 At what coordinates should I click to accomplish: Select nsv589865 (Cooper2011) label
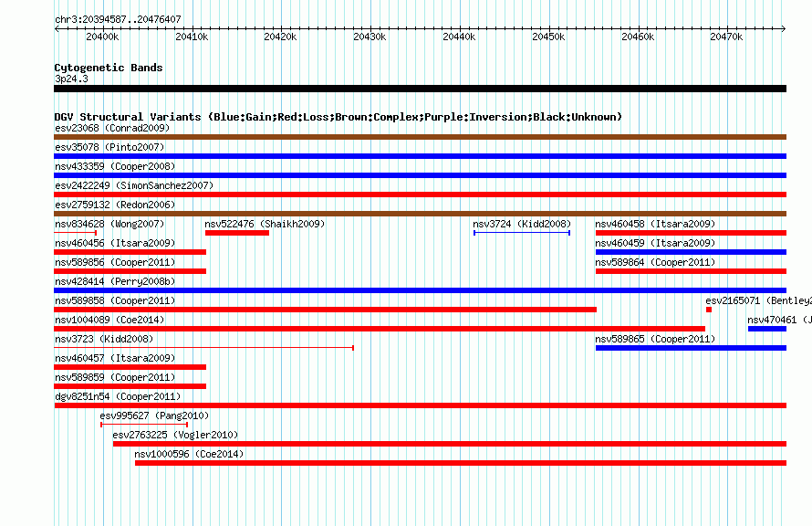click(x=655, y=339)
